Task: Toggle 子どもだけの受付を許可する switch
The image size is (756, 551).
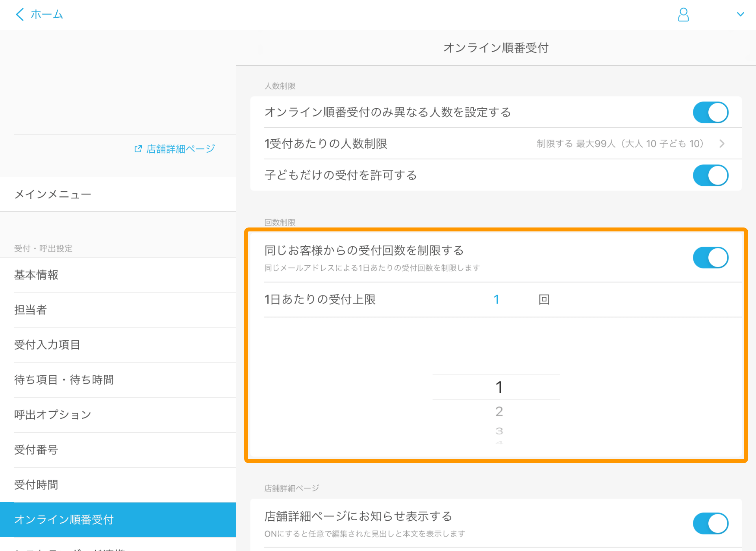Action: point(711,175)
